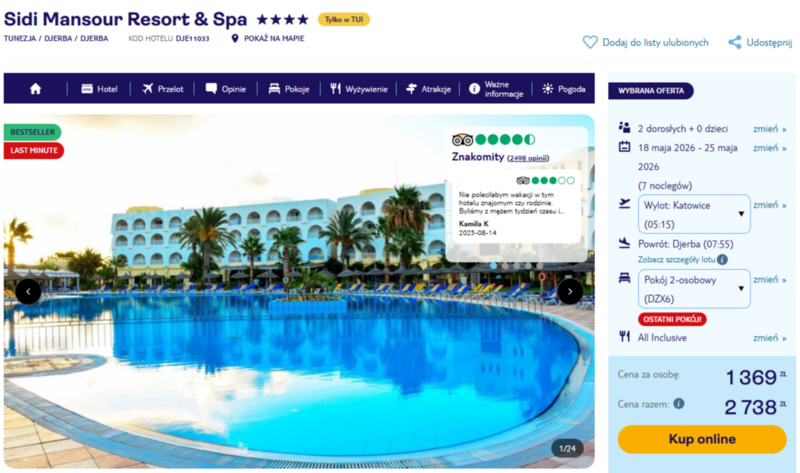
Task: Click the share icon beside Udostępnij
Action: (x=735, y=42)
